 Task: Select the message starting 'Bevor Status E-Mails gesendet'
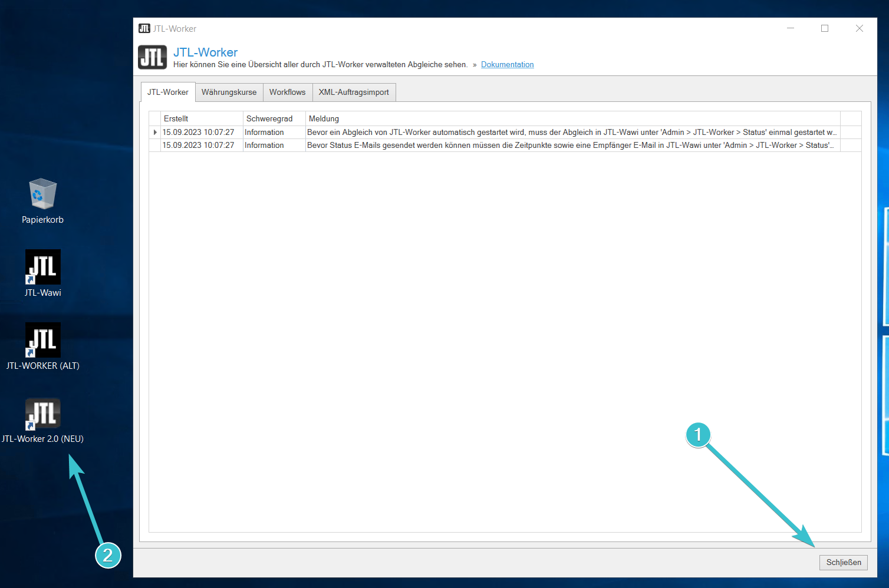pos(572,146)
